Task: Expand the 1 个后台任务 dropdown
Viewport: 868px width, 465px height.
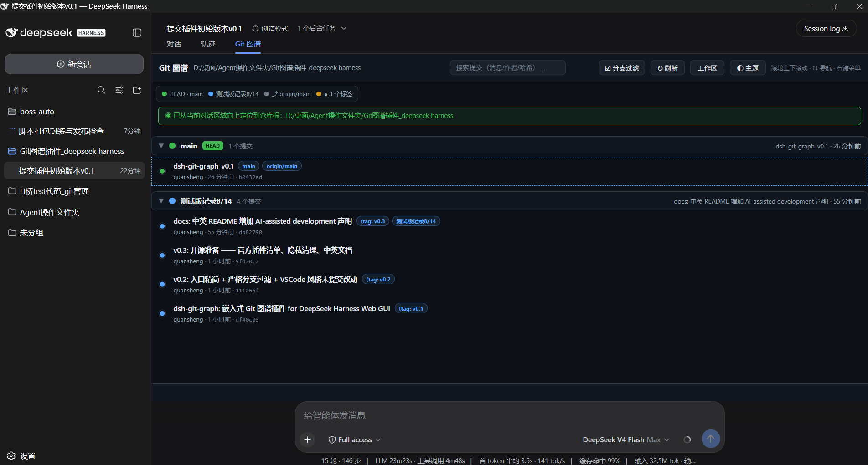Action: click(322, 28)
